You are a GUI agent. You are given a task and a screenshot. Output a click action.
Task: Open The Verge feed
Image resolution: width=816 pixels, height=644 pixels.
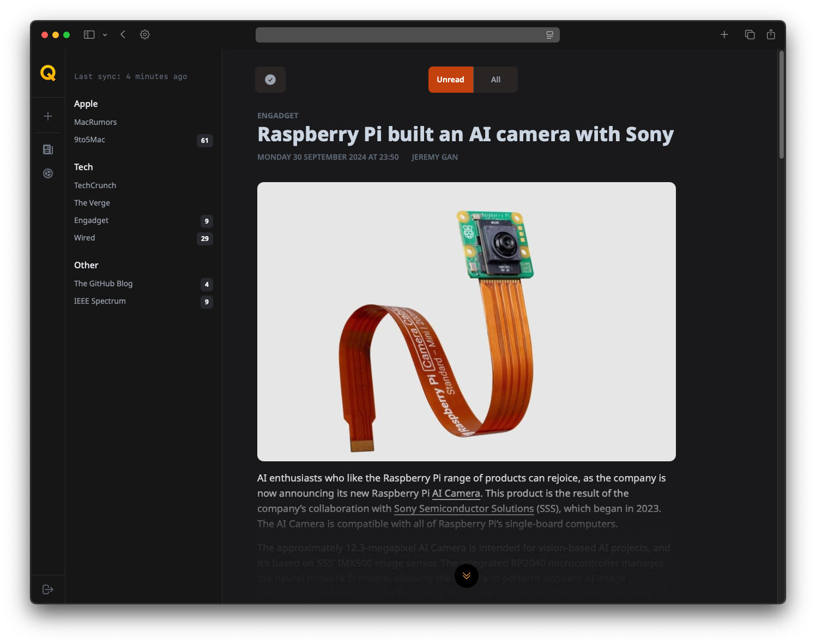tap(92, 203)
